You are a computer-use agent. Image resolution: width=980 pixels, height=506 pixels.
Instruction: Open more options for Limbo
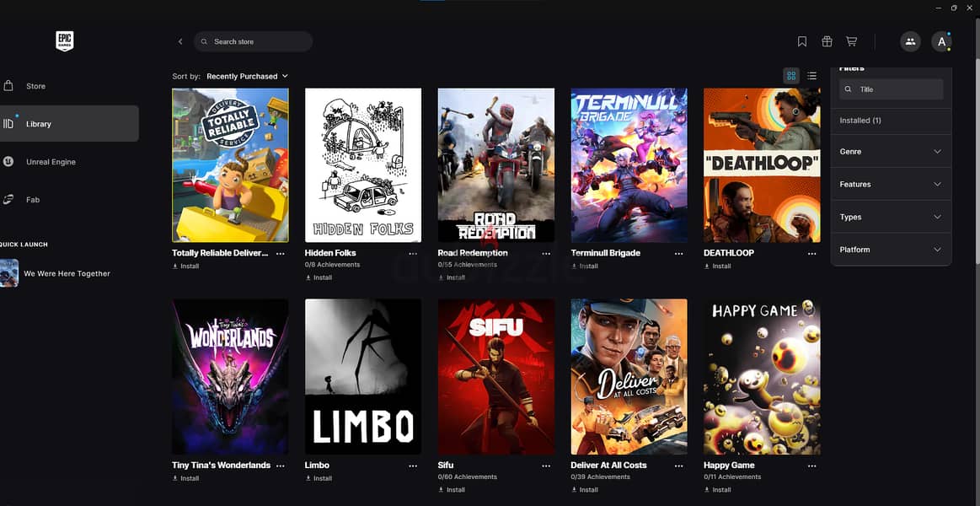coord(413,466)
